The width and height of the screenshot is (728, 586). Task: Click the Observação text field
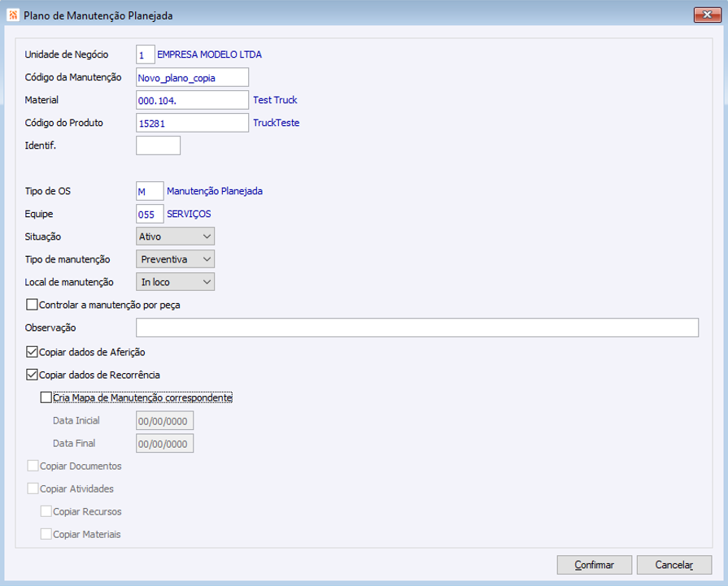[417, 328]
